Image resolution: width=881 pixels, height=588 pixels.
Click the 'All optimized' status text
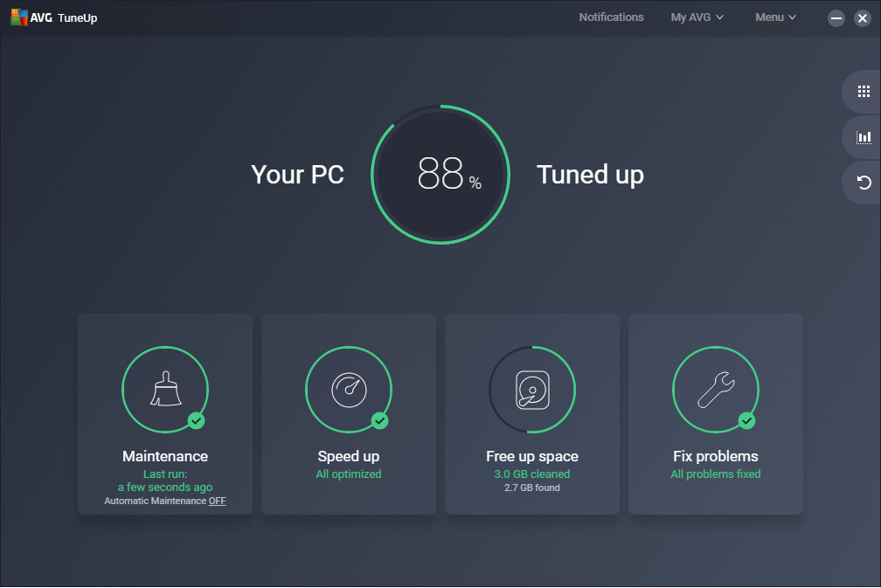(x=349, y=474)
